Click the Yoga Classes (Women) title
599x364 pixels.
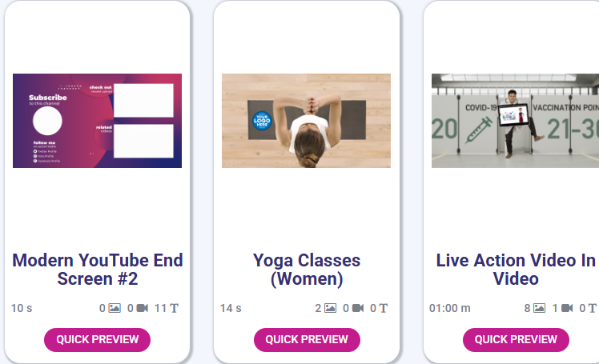[307, 270]
